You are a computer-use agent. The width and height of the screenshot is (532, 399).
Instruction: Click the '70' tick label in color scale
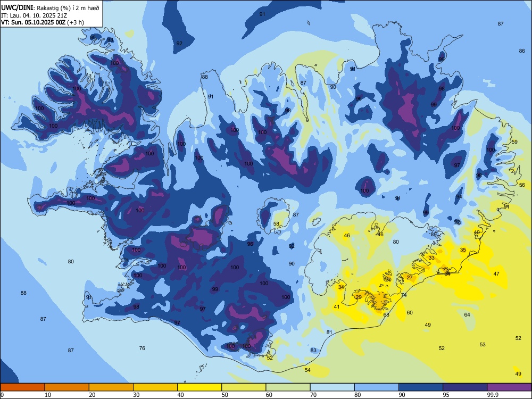tap(313, 395)
